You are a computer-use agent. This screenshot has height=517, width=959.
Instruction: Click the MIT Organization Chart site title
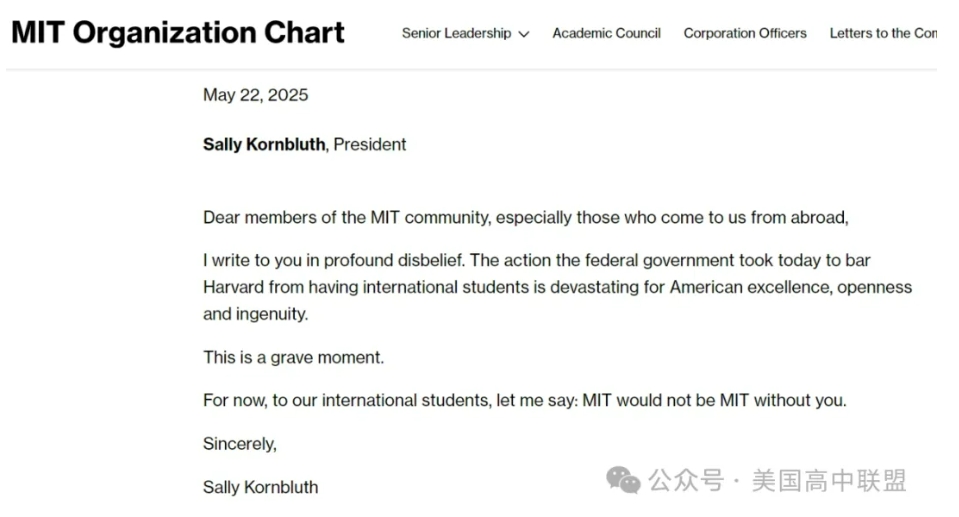(178, 32)
